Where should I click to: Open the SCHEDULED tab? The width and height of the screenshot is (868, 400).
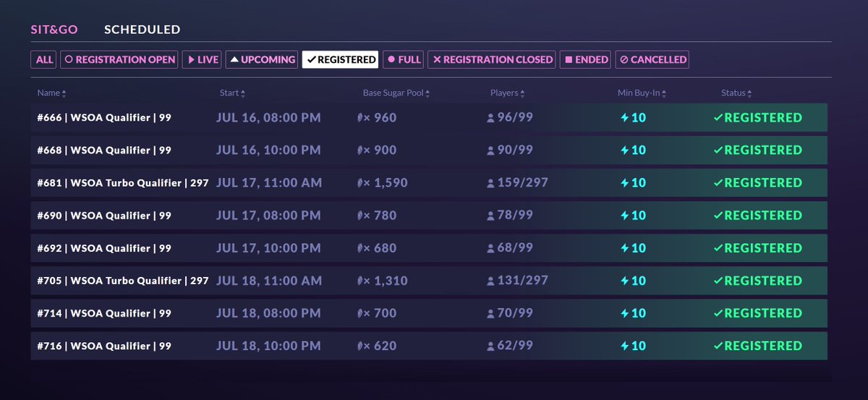(x=142, y=30)
